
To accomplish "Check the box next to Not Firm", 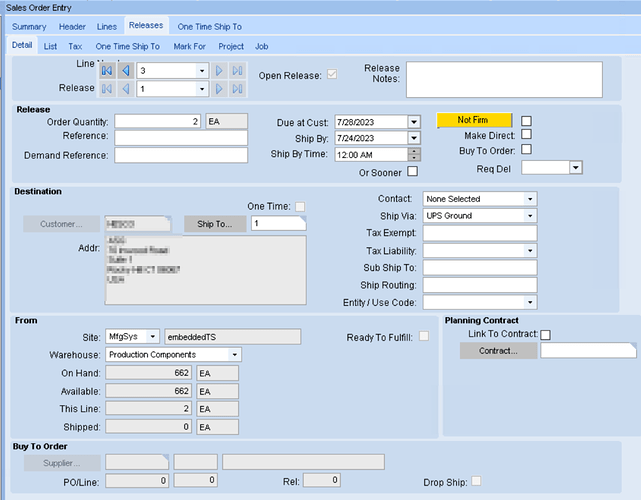I will tap(527, 121).
